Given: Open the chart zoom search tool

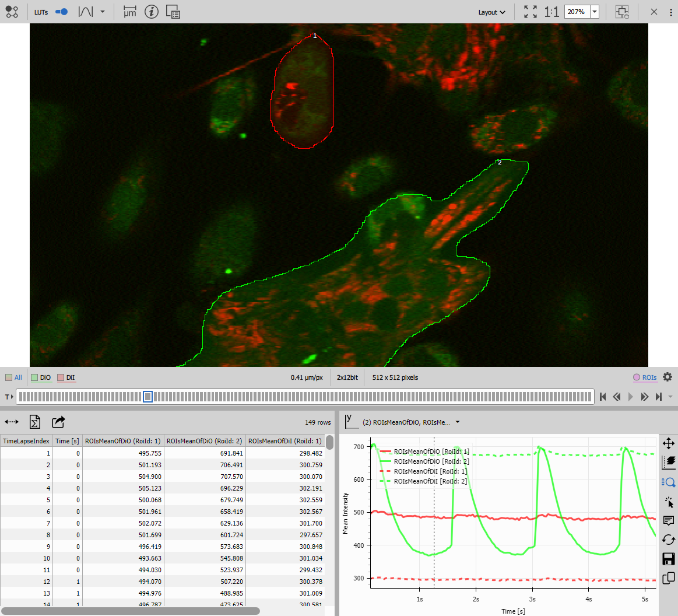Looking at the screenshot, I should pos(669,482).
